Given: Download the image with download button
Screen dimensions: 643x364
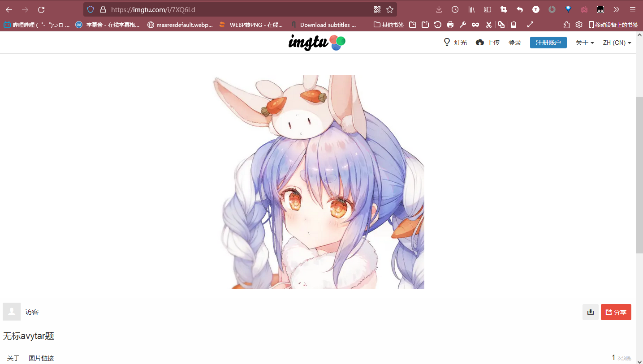Looking at the screenshot, I should click(591, 312).
